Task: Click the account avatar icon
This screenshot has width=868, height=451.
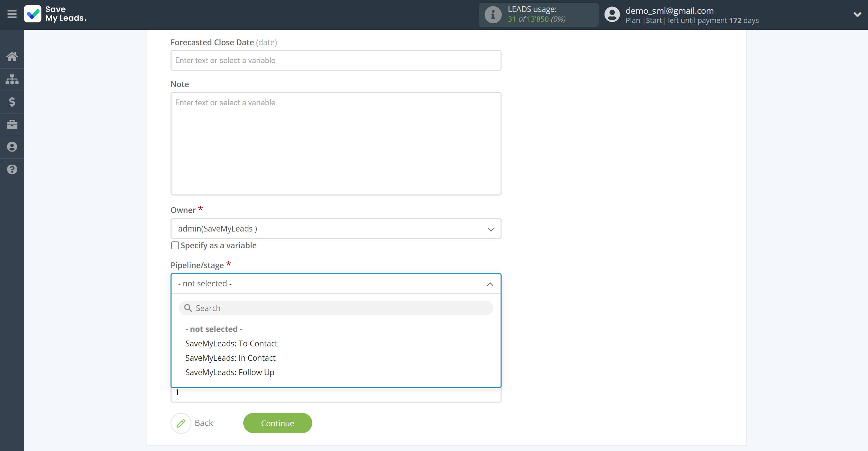Action: [x=612, y=14]
